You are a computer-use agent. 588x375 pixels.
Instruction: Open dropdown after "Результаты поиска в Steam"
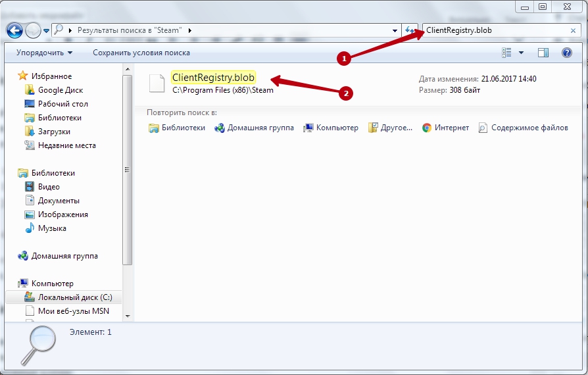click(189, 30)
